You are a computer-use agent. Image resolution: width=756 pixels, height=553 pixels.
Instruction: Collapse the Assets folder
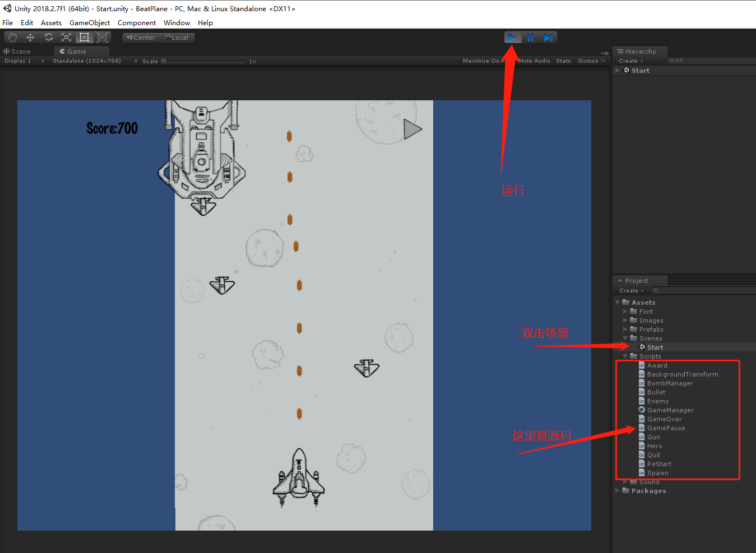(x=618, y=303)
